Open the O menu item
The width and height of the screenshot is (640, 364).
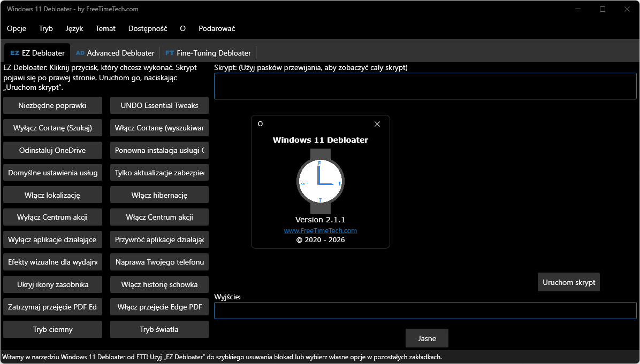pyautogui.click(x=183, y=28)
